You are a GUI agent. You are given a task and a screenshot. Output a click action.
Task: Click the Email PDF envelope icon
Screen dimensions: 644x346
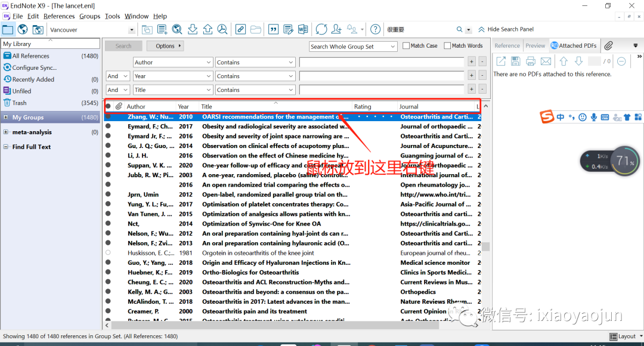point(546,61)
